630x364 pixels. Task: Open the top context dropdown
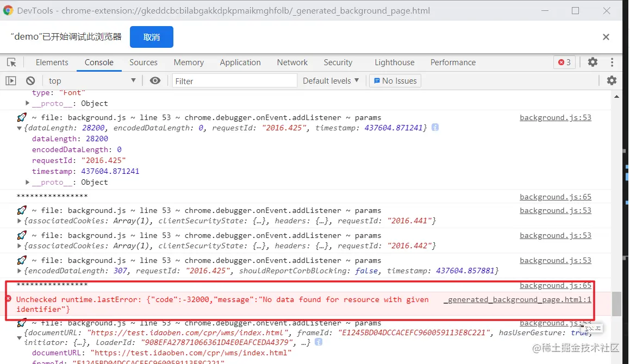coord(92,81)
